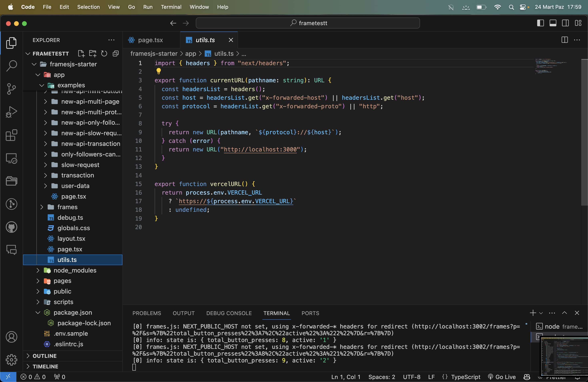Toggle Go Live server in status bar
Image resolution: width=588 pixels, height=382 pixels.
tap(502, 377)
